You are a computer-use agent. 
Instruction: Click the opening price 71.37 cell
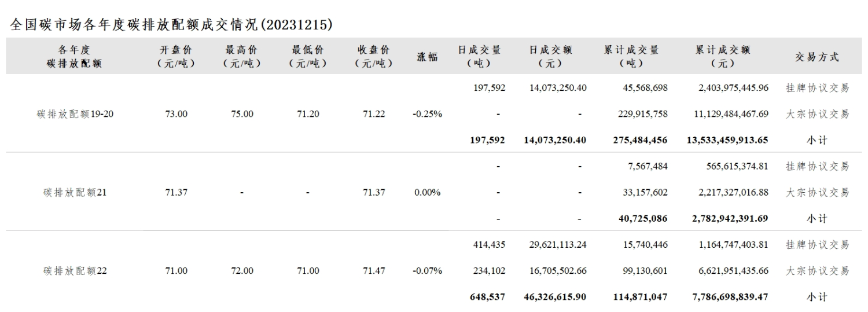click(x=176, y=192)
